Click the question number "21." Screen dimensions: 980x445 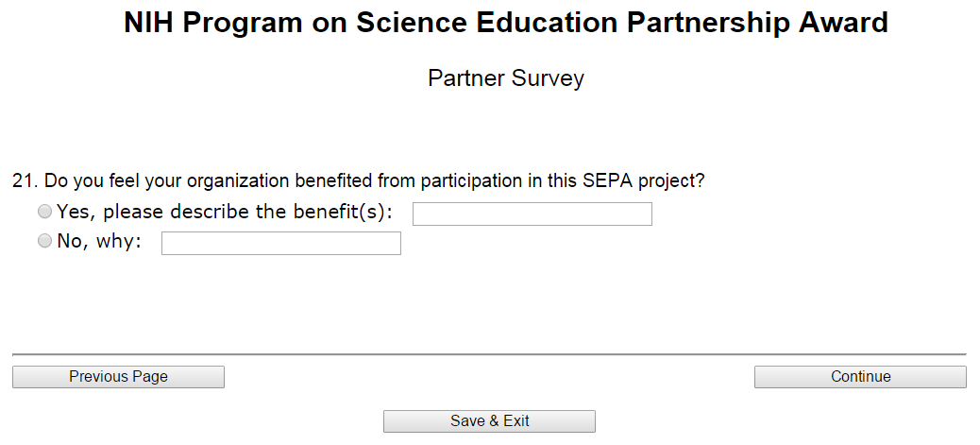pos(25,180)
